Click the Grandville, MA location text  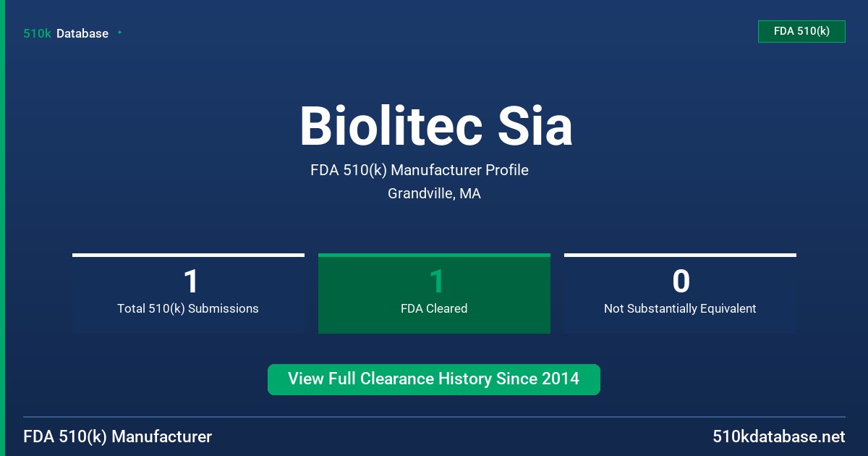[x=434, y=193]
